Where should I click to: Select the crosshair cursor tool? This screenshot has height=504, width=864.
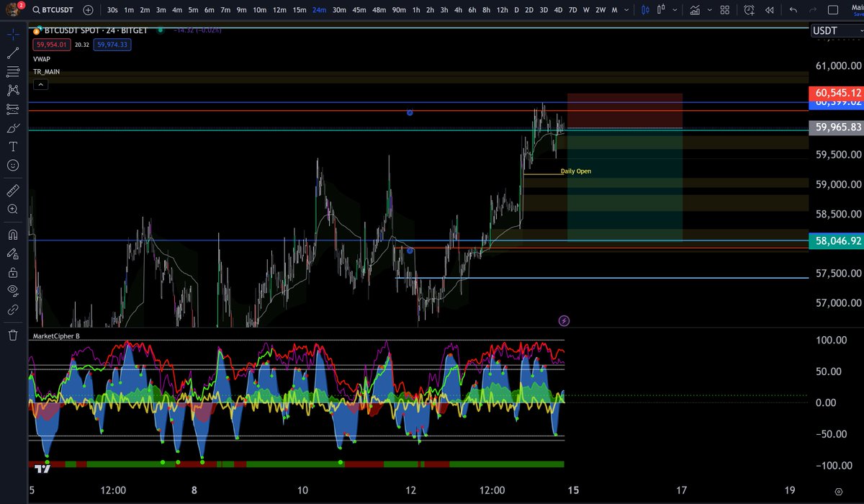[13, 34]
